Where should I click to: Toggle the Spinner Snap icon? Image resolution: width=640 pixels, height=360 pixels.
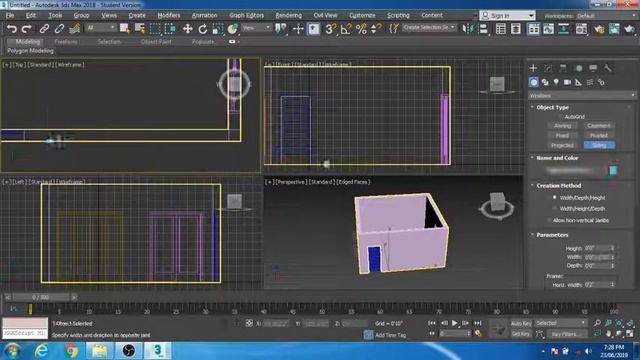tap(376, 29)
